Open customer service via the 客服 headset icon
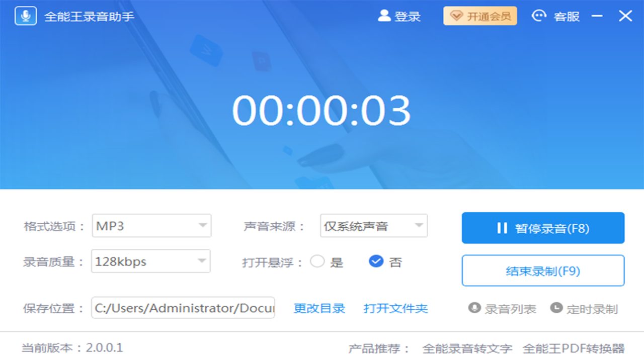This screenshot has height=362, width=644. (x=539, y=16)
